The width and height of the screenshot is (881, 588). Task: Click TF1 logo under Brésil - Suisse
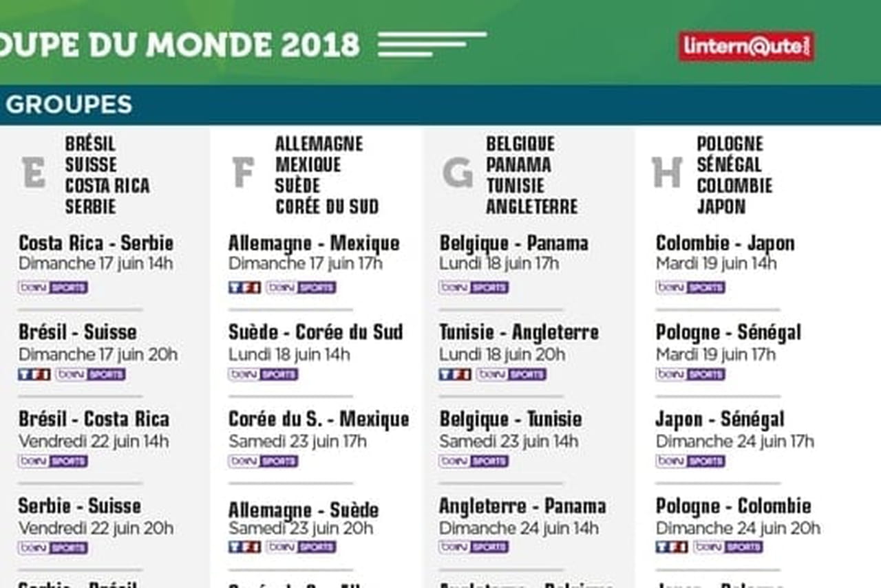click(x=34, y=375)
